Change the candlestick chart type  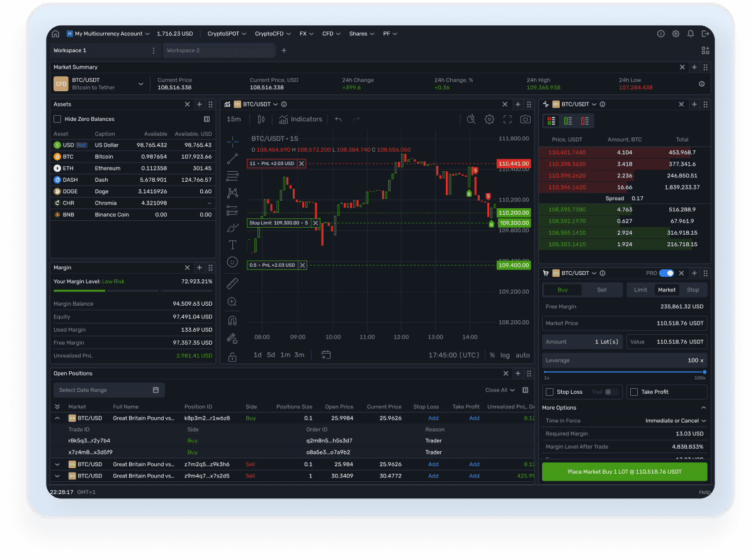261,119
